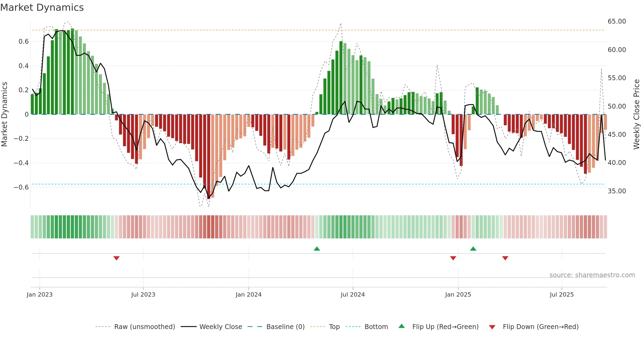Click the 65.00 price axis label
This screenshot has width=644, height=362.
617,21
